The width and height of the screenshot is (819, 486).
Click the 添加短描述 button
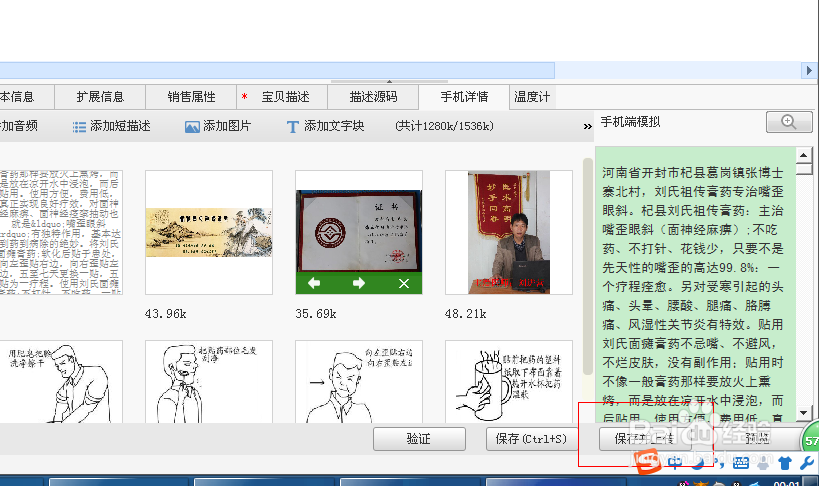coord(112,126)
